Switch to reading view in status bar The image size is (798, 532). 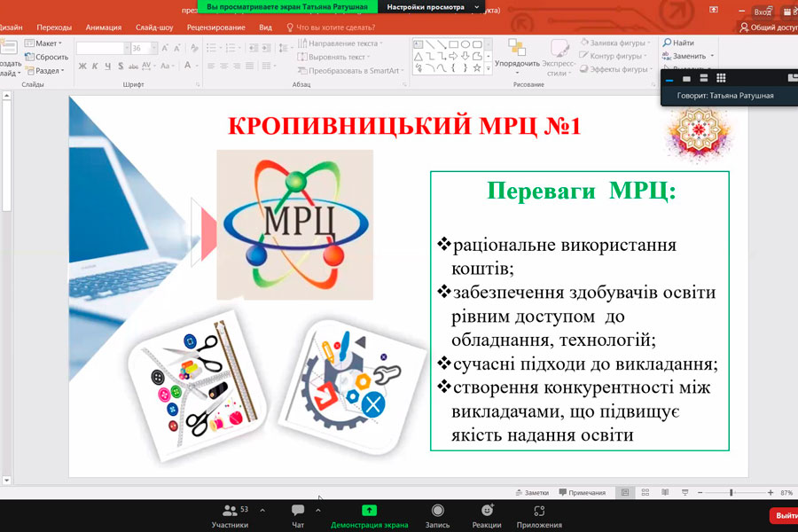tap(665, 492)
